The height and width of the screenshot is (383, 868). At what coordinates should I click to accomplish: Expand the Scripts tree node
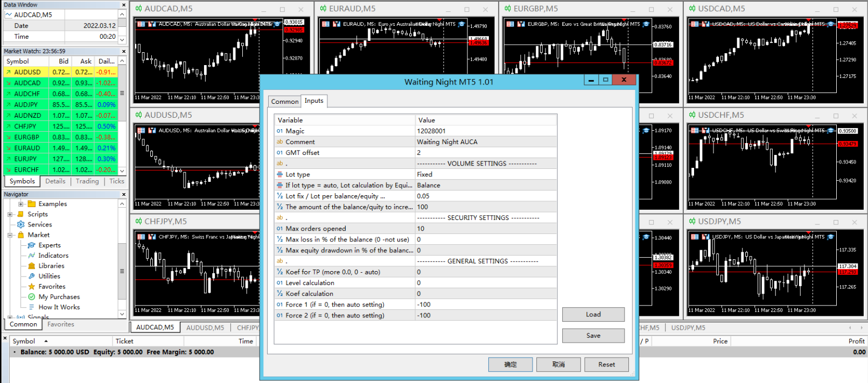(x=10, y=214)
